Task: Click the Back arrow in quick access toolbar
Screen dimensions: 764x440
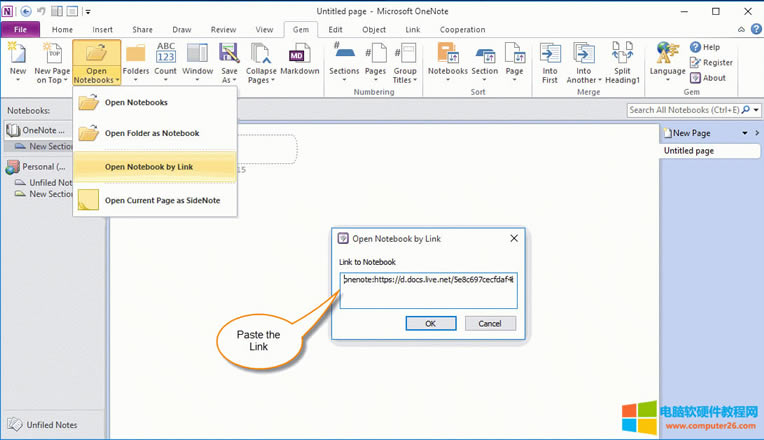Action: pyautogui.click(x=26, y=11)
